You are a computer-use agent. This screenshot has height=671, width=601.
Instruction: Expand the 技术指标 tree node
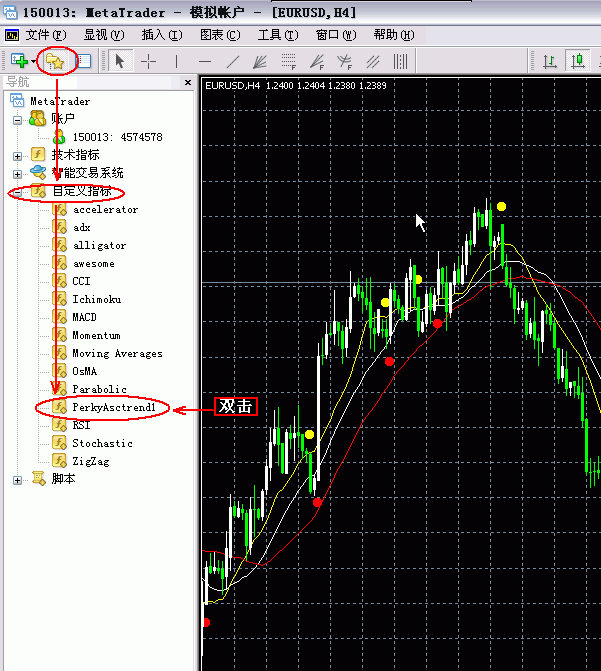point(17,156)
